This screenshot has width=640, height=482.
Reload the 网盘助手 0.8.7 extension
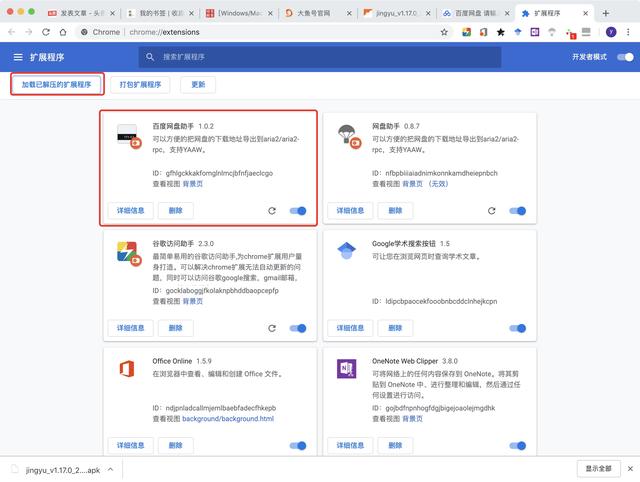(491, 211)
